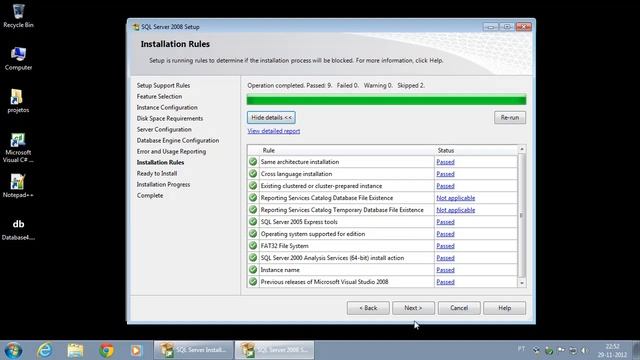Click check icon for SQL Server 2000 Analysis Services
640x360 pixels.
click(253, 258)
